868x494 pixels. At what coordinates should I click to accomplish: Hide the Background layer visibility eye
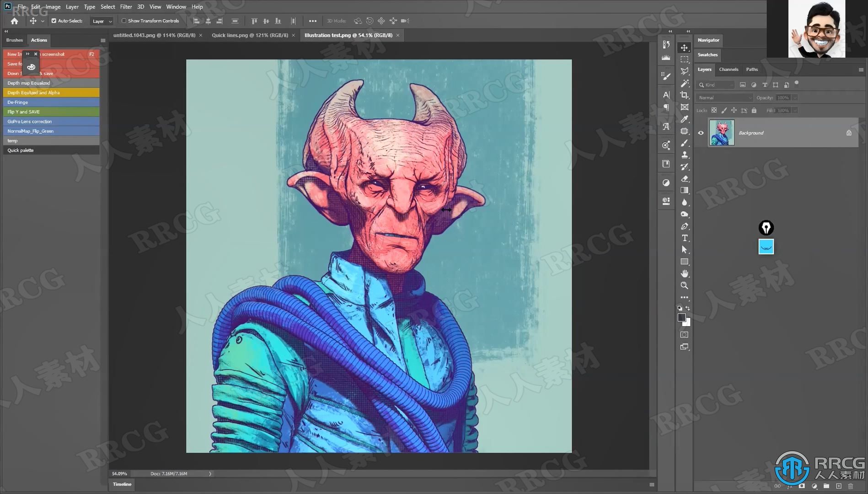(x=701, y=133)
